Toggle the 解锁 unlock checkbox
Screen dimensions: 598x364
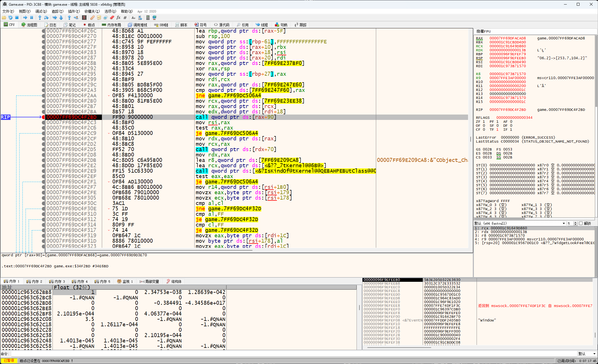[x=581, y=223]
